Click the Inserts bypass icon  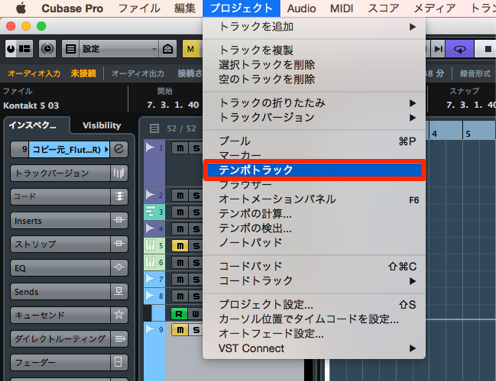(x=119, y=220)
